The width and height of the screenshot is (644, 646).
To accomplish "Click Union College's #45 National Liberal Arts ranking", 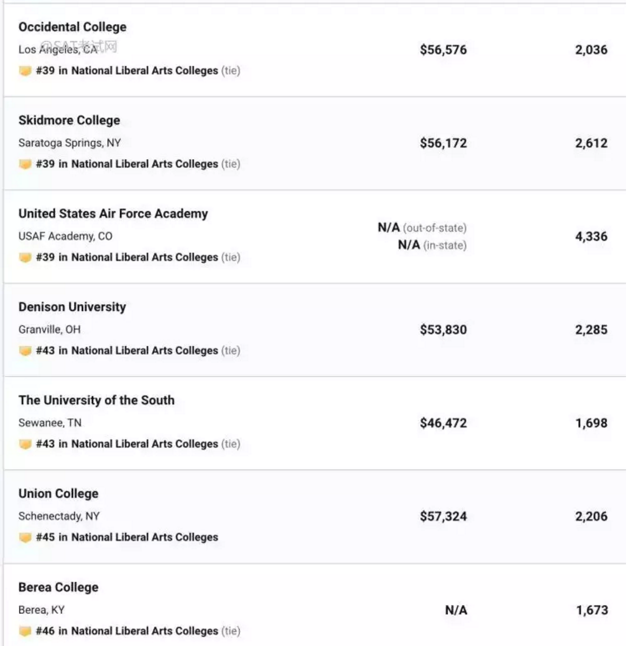I will click(x=127, y=537).
